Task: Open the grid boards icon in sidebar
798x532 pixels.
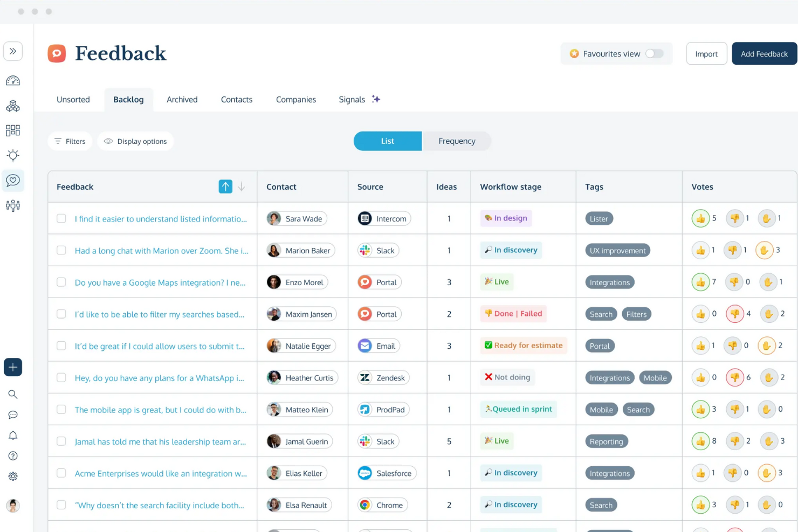Action: 13,130
